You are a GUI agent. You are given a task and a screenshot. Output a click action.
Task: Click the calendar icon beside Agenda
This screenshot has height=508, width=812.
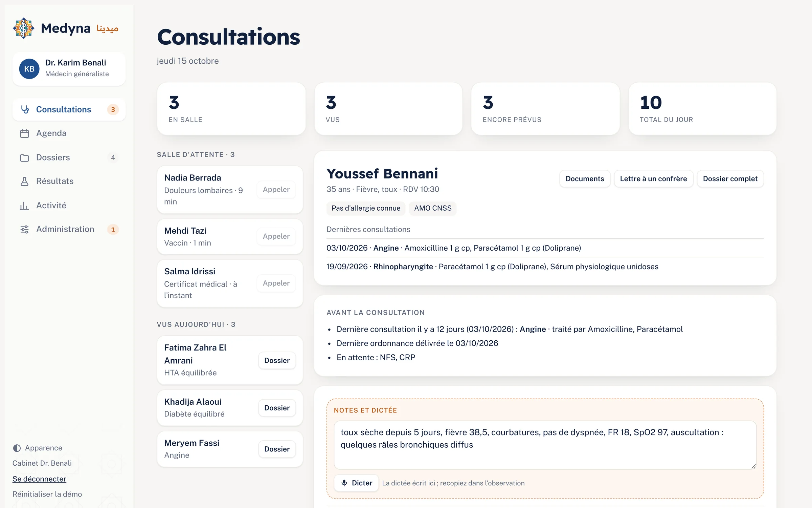pos(25,133)
